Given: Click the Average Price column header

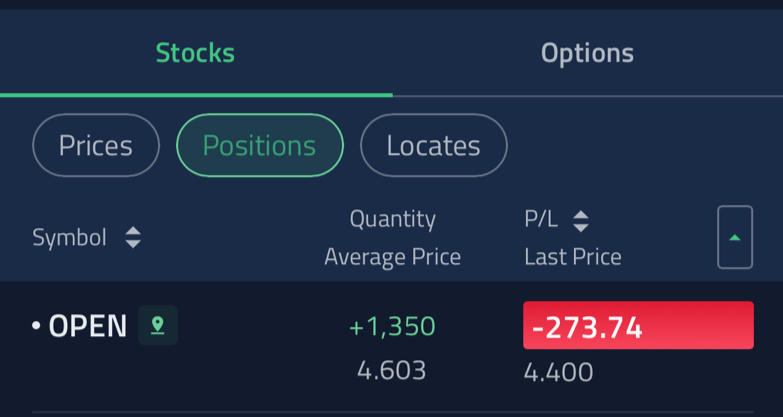Looking at the screenshot, I should tap(392, 257).
